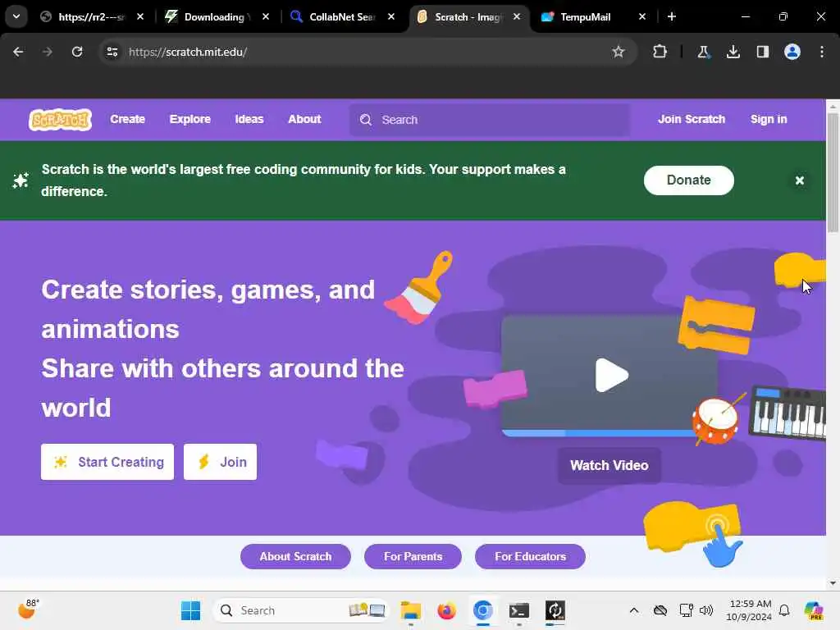
Task: Open the network icon in system tray
Action: tap(686, 610)
